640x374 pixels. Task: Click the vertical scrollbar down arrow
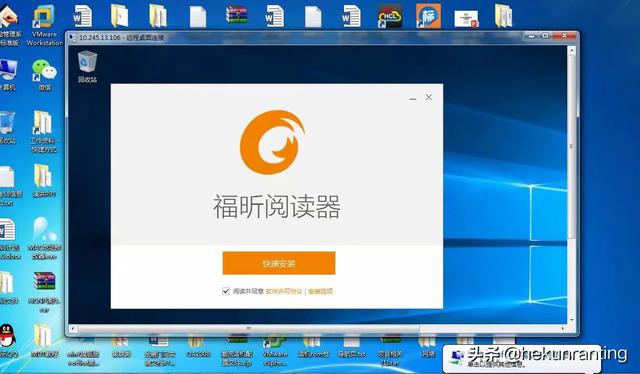(x=571, y=320)
